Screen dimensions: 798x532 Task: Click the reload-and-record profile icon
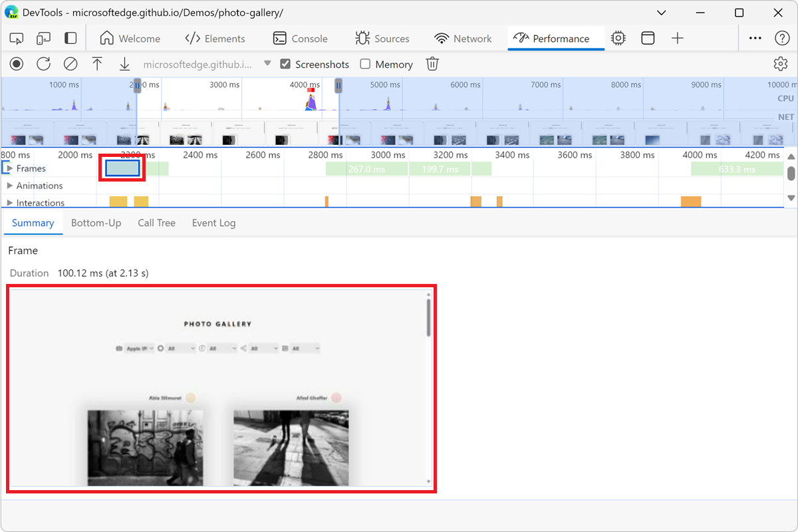point(43,64)
